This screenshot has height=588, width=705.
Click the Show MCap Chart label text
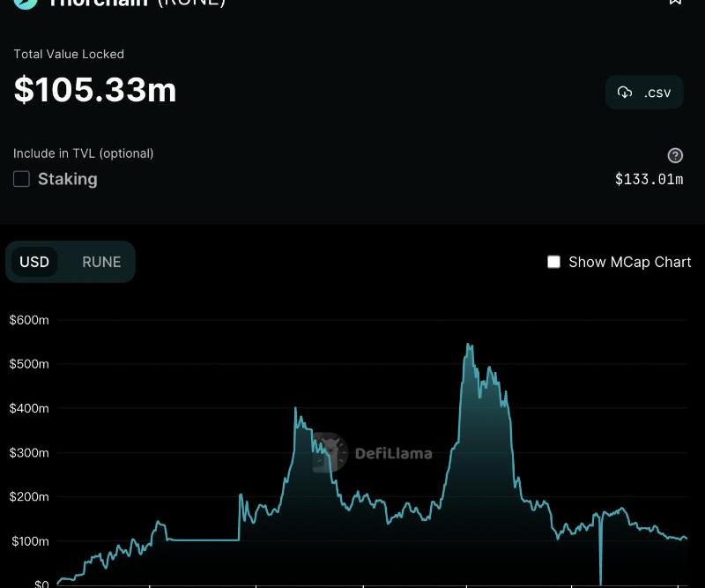(x=629, y=262)
